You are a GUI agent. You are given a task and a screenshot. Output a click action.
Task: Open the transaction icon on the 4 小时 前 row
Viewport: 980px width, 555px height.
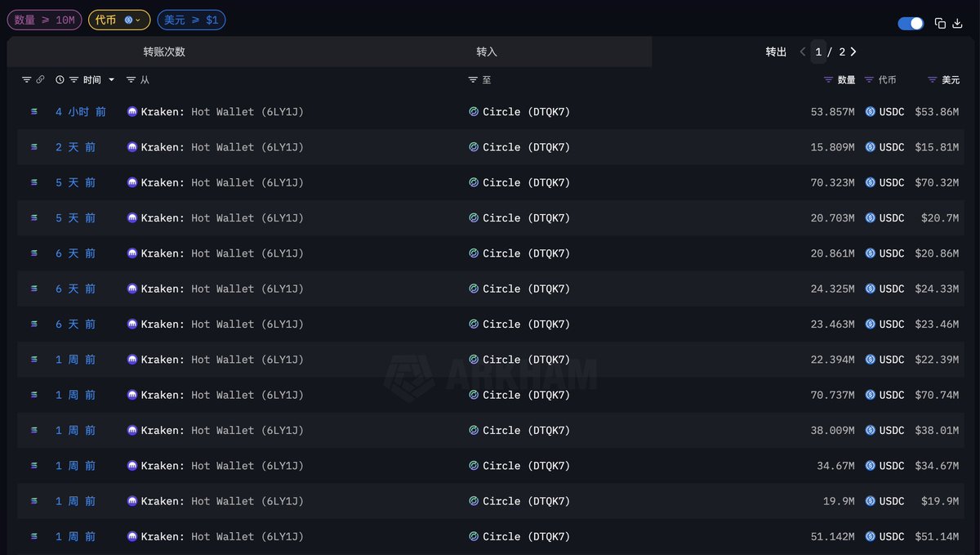(33, 112)
